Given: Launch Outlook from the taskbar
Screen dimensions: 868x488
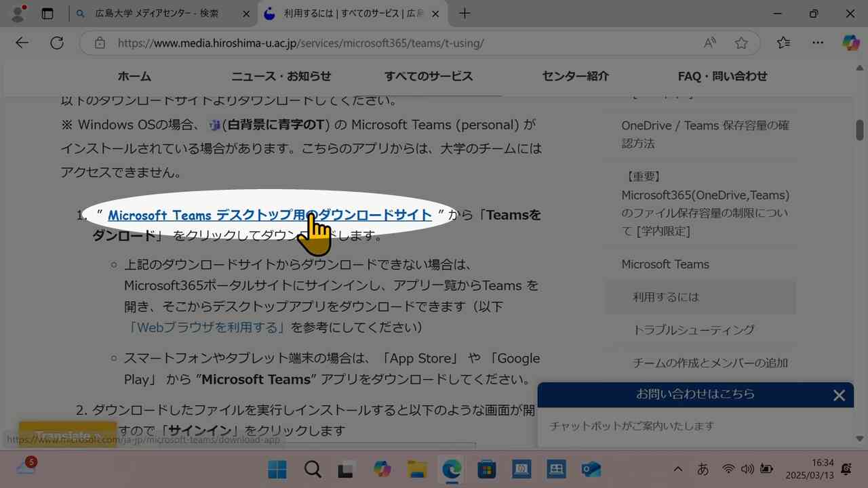Looking at the screenshot, I should tap(590, 468).
